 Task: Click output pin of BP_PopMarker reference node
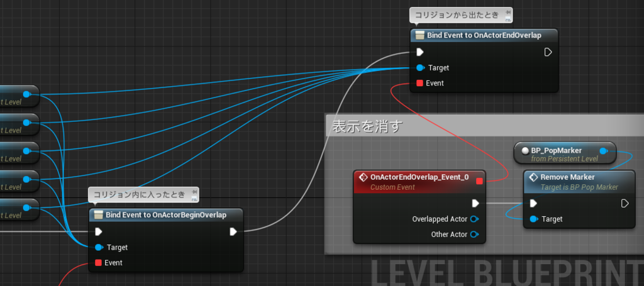(604, 151)
